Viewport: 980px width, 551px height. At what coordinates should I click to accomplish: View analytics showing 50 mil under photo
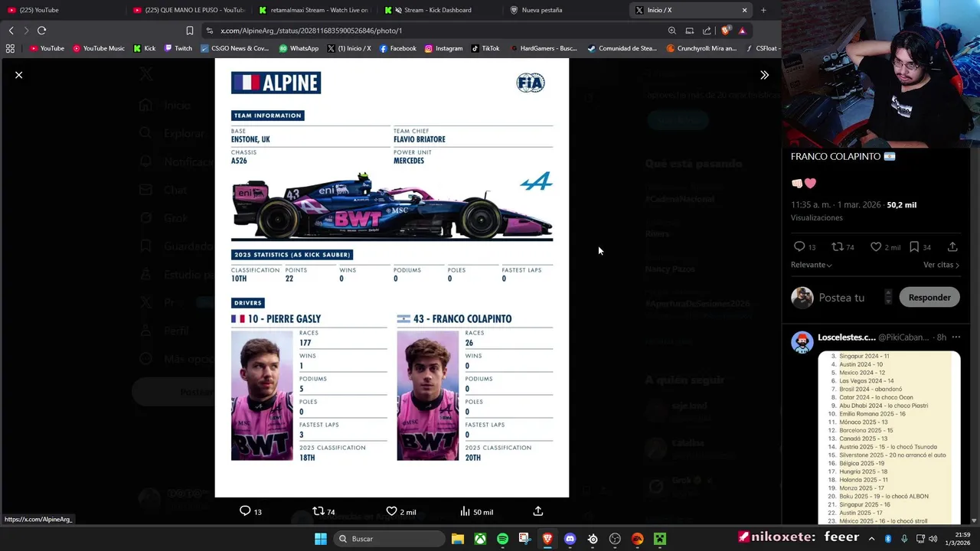click(x=476, y=511)
